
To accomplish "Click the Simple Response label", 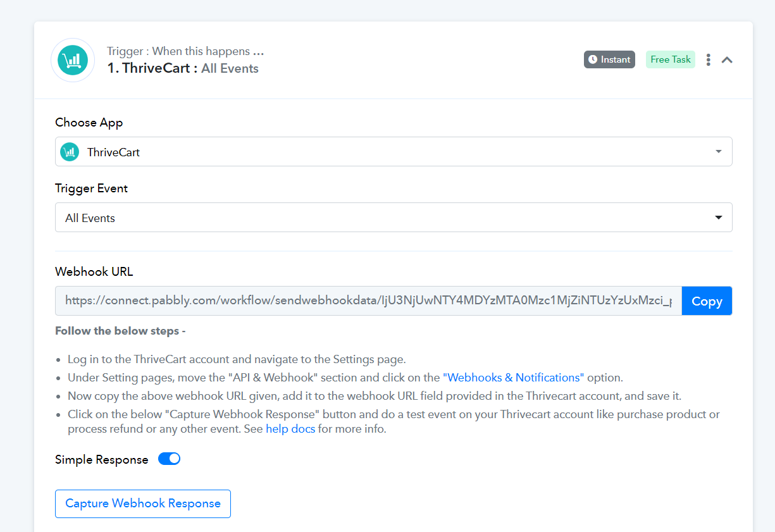I will click(x=102, y=460).
